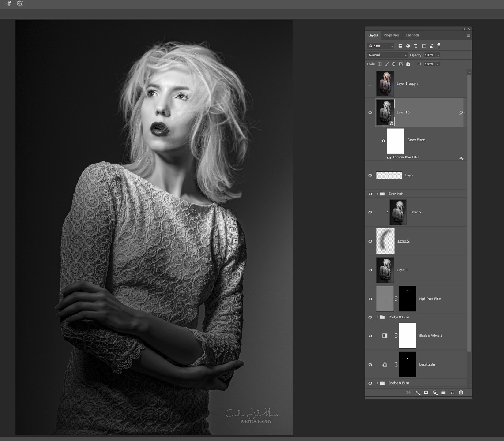Screen dimensions: 504x441
Task: Switch to the Properties tab
Action: [x=391, y=35]
